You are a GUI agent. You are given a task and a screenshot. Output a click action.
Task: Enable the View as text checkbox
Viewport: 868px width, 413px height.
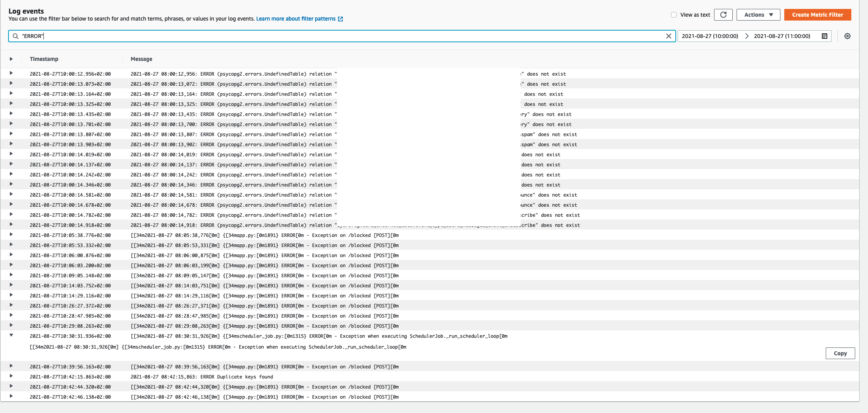674,14
